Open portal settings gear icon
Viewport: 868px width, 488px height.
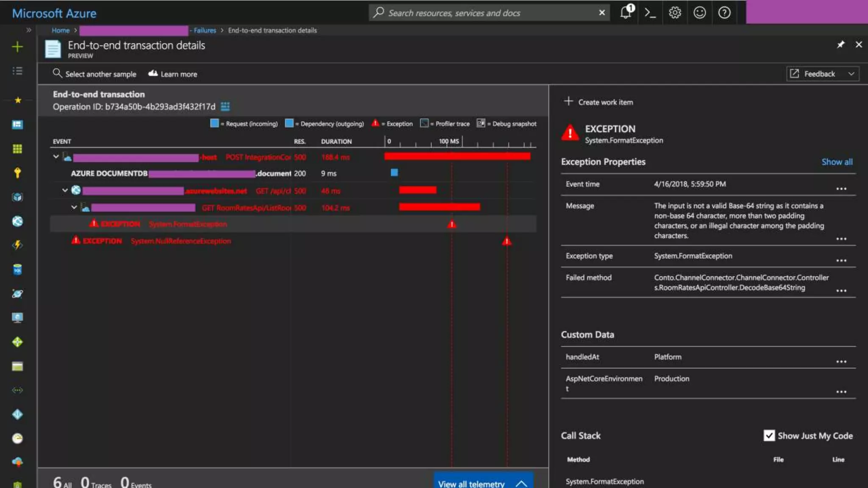click(675, 13)
